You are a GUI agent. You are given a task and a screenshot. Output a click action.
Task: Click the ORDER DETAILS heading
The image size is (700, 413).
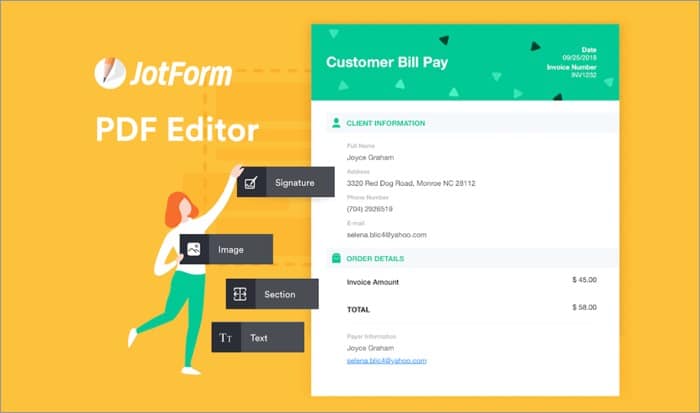pyautogui.click(x=375, y=259)
